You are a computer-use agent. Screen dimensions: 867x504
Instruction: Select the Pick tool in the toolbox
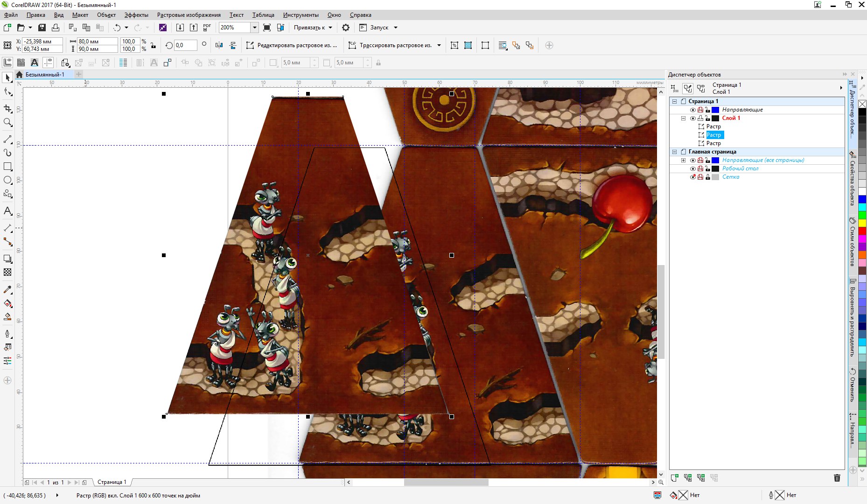[x=7, y=78]
